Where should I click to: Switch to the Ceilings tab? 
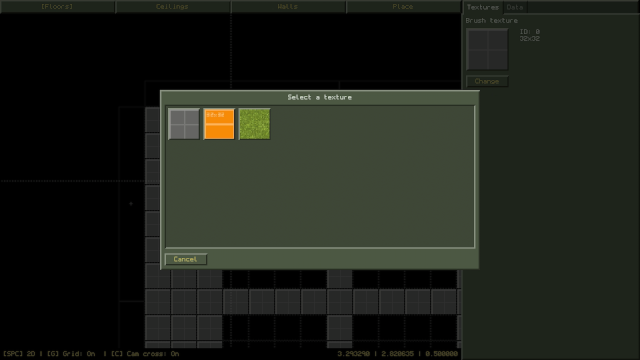pyautogui.click(x=172, y=7)
